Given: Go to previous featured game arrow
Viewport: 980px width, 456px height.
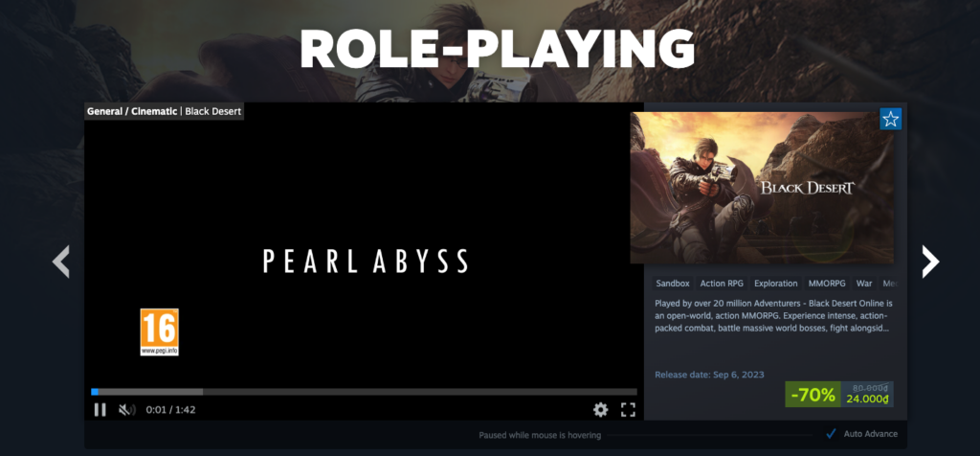Looking at the screenshot, I should 60,262.
